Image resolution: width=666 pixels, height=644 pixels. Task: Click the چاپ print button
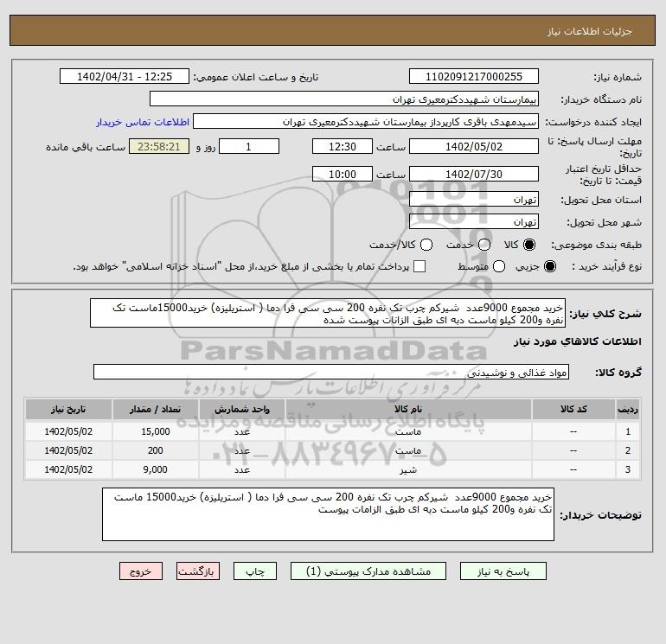click(x=255, y=571)
